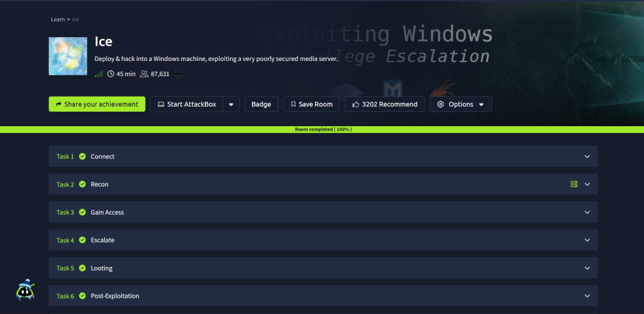Image resolution: width=644 pixels, height=314 pixels.
Task: Click the green checkmark on Task 1
Action: [x=82, y=156]
